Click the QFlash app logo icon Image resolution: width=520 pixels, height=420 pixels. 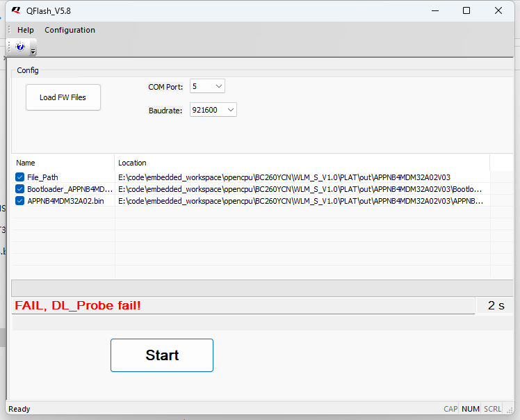(16, 10)
